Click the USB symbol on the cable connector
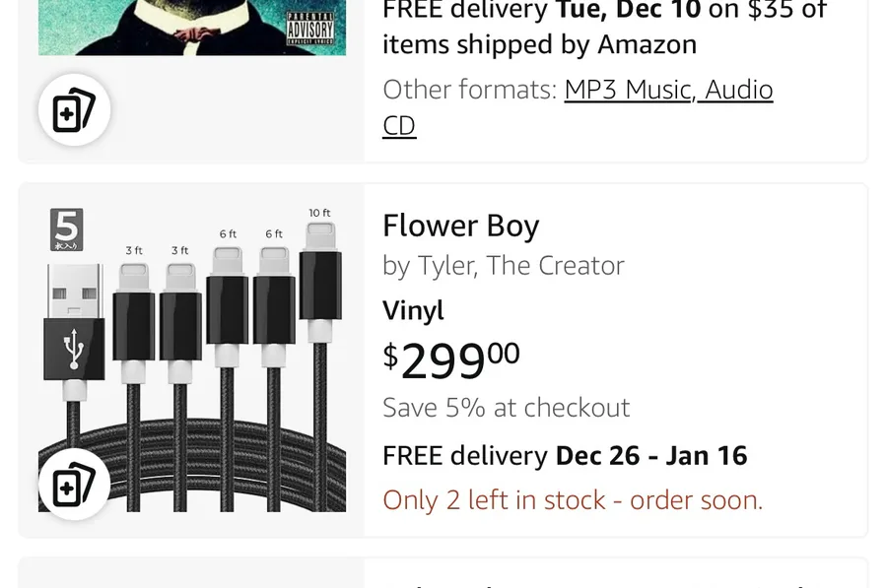Screen dimensions: 887x588 coord(74,349)
